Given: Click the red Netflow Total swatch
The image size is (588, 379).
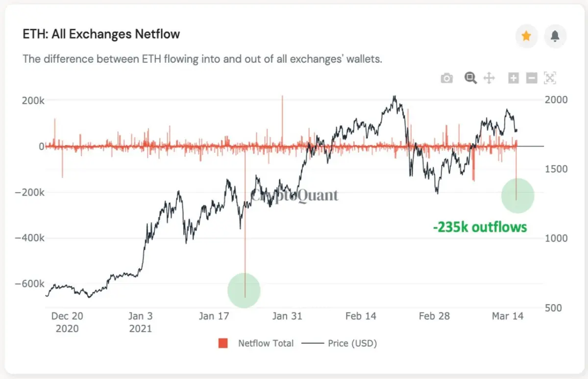Looking at the screenshot, I should click(x=223, y=343).
